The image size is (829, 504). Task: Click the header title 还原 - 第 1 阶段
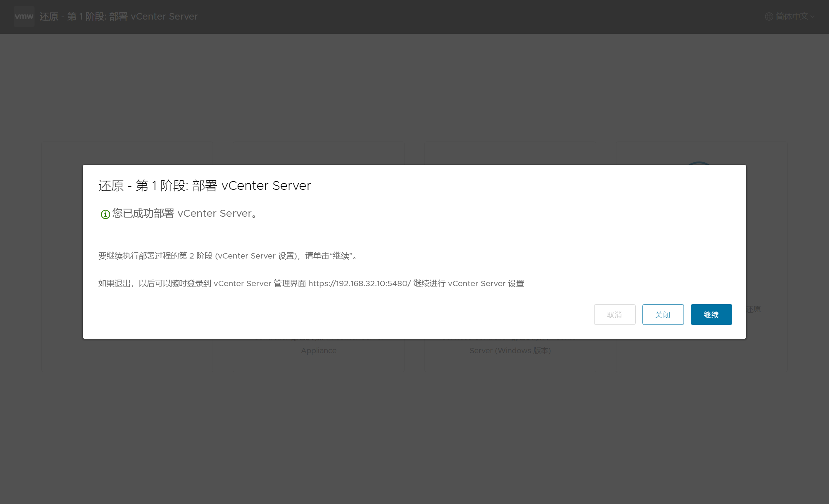(118, 16)
